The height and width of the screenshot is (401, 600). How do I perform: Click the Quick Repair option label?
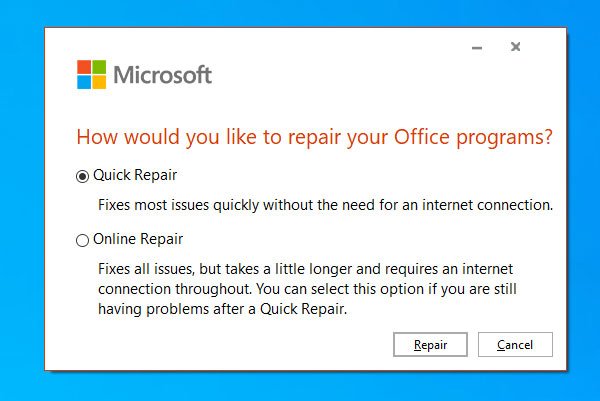(135, 175)
